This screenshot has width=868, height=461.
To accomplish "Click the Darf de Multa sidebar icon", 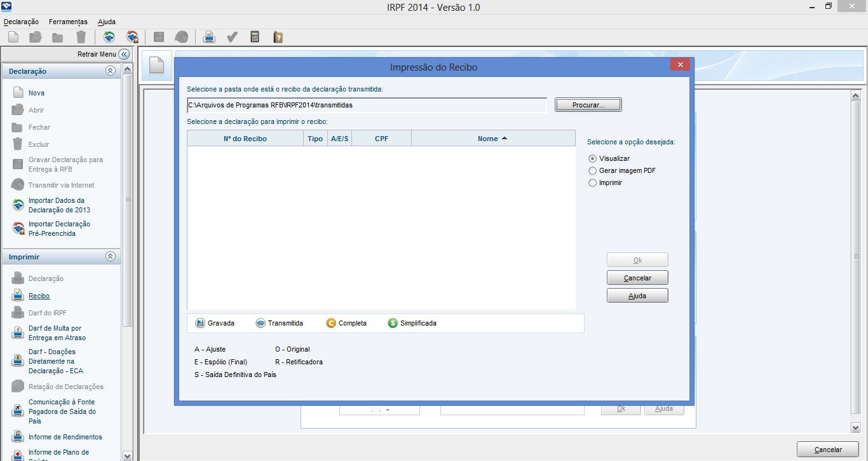I will click(18, 333).
